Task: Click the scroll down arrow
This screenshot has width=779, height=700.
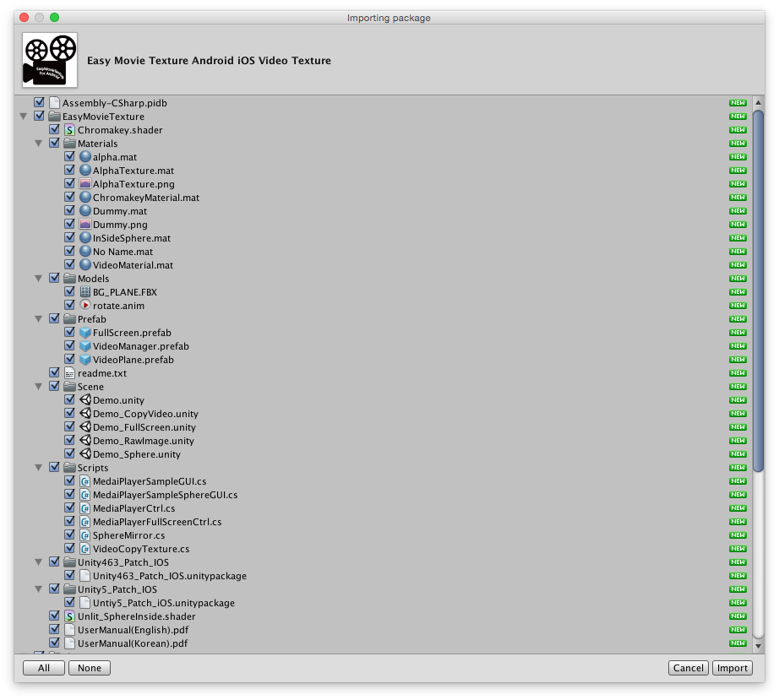Action: coord(758,646)
